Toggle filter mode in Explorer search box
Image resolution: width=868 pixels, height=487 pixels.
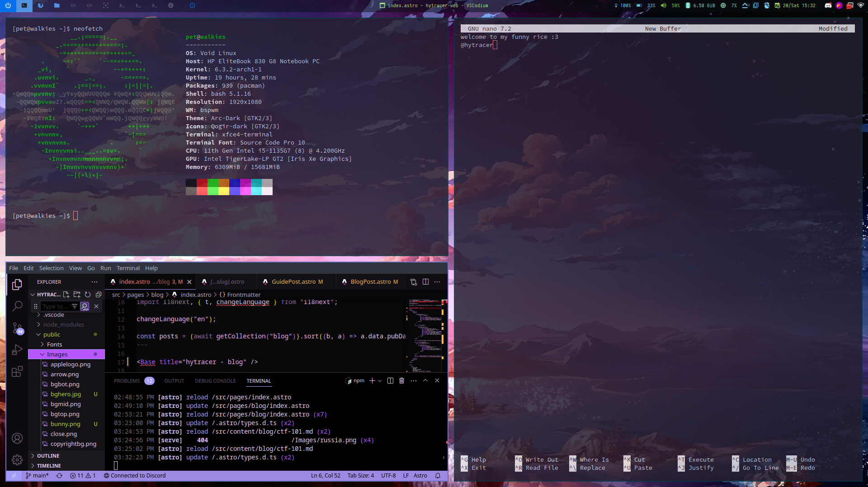pos(75,306)
